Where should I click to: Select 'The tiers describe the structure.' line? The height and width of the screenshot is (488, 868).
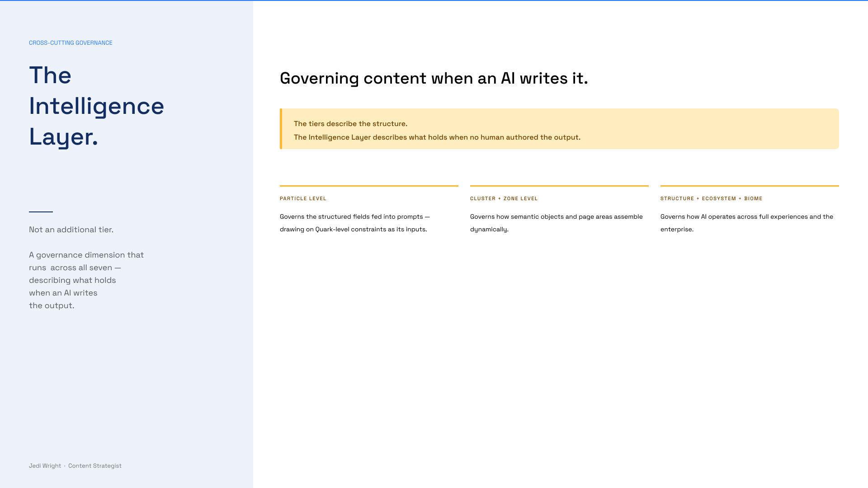coord(350,124)
